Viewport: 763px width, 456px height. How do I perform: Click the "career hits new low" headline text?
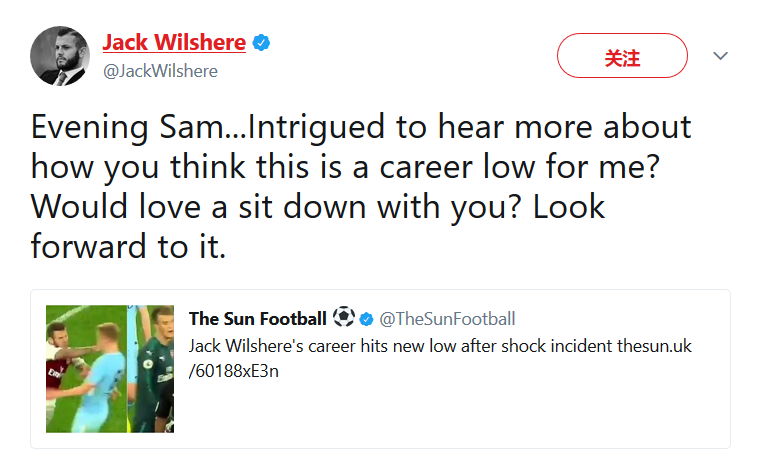click(x=390, y=346)
